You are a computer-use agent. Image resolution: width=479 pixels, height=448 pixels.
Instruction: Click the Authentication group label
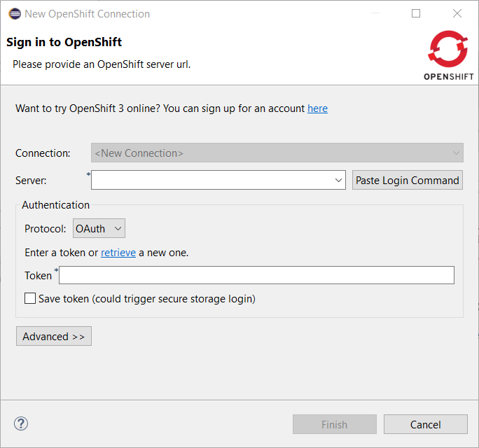56,205
